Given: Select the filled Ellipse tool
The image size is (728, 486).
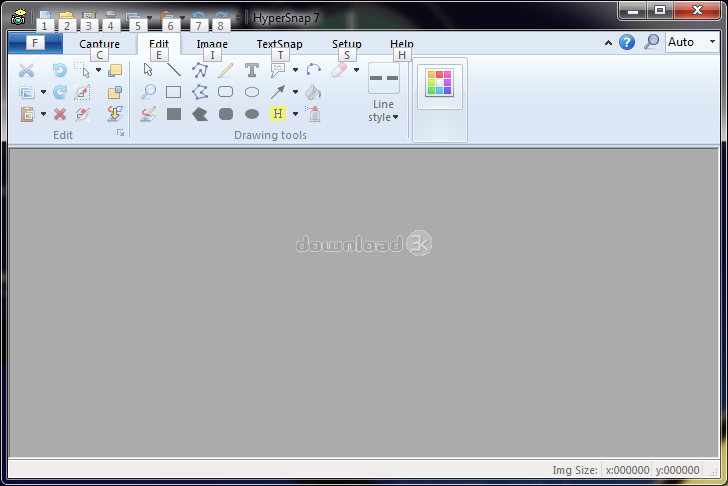Looking at the screenshot, I should click(252, 114).
